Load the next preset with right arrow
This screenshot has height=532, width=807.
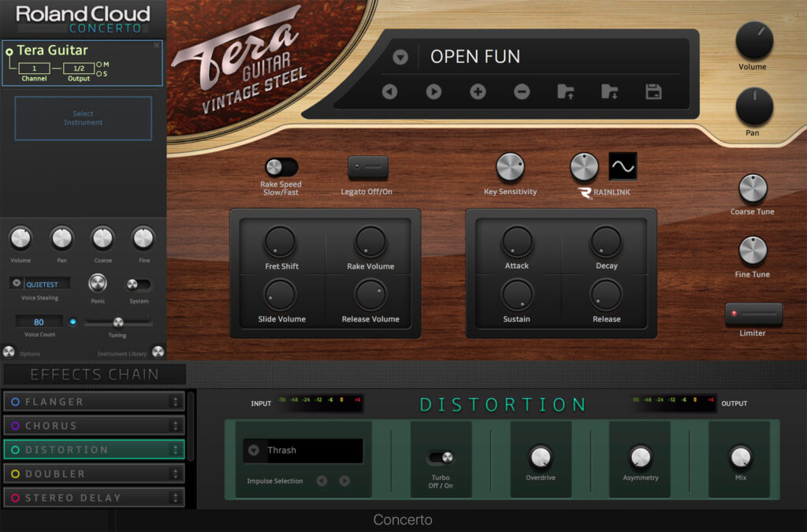(433, 92)
